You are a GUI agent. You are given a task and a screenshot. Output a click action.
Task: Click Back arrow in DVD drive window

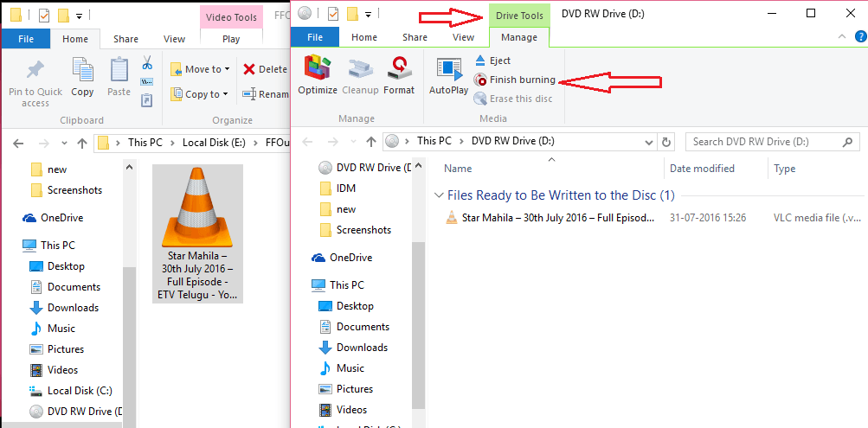point(307,142)
